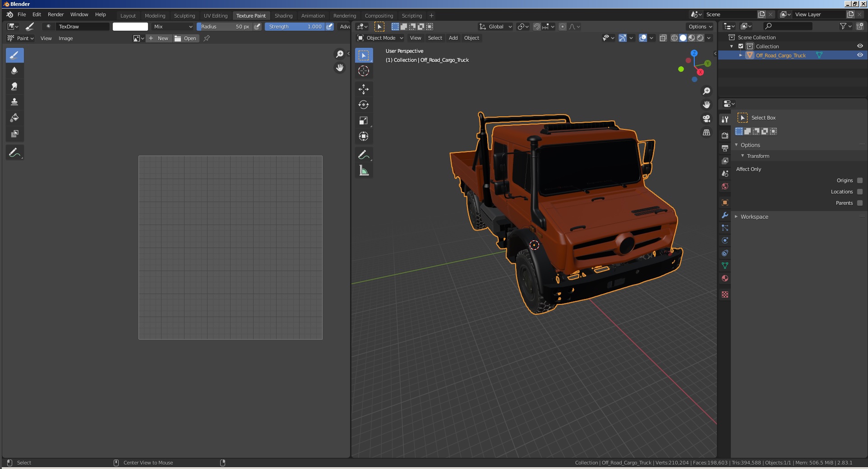Toggle X-Ray display in viewport
Screen dimensions: 868x469
[663, 38]
